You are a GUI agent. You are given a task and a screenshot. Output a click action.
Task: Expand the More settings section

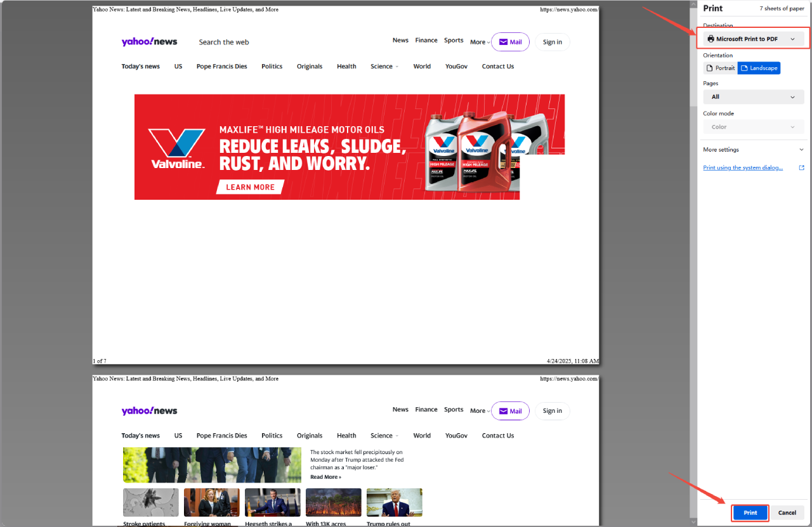[753, 150]
